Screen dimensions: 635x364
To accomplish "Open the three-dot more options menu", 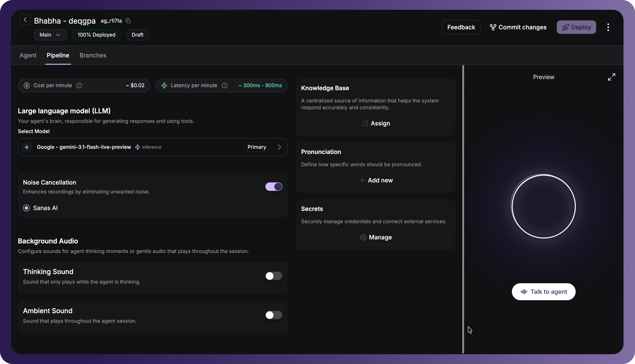I will (x=608, y=27).
